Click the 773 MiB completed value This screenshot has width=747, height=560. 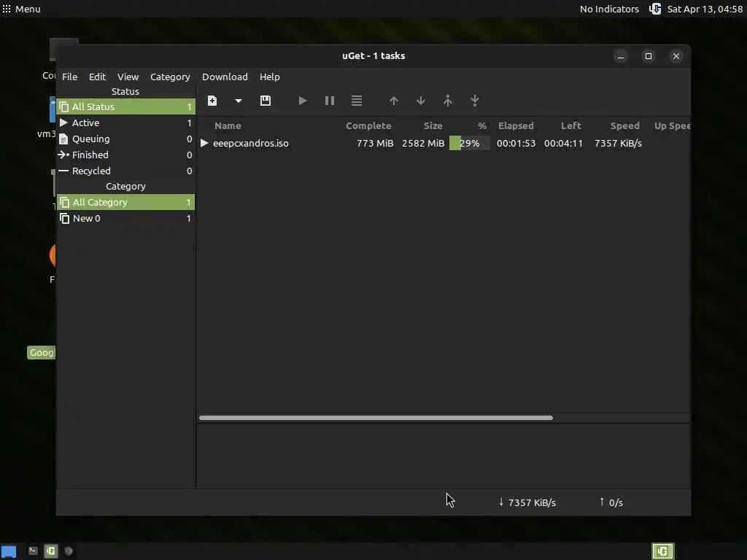[375, 144]
